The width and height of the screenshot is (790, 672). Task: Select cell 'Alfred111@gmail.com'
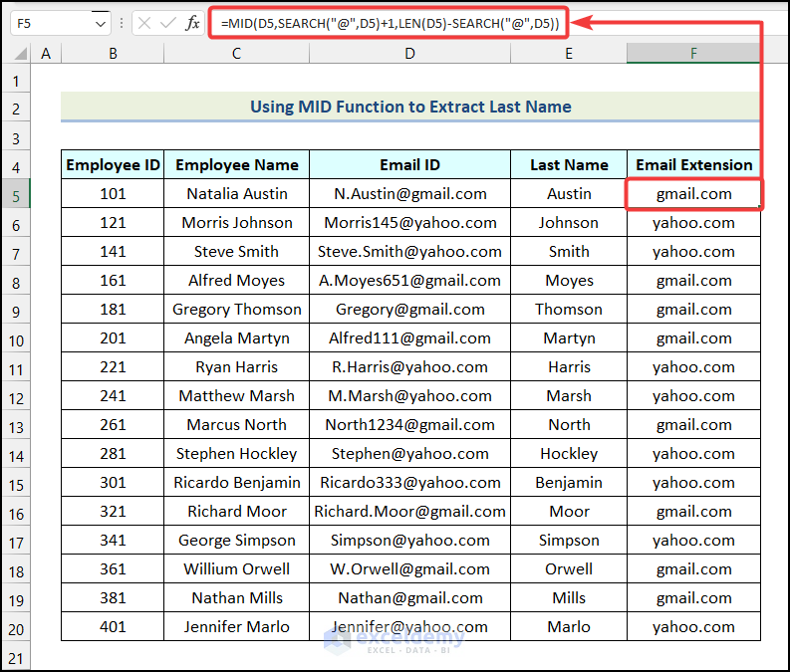[410, 338]
